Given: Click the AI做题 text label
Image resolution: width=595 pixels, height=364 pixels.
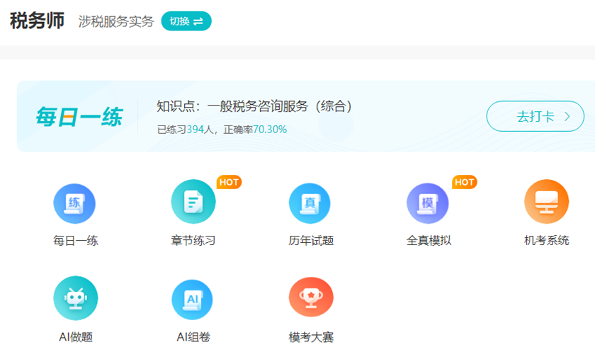Looking at the screenshot, I should (x=75, y=337).
